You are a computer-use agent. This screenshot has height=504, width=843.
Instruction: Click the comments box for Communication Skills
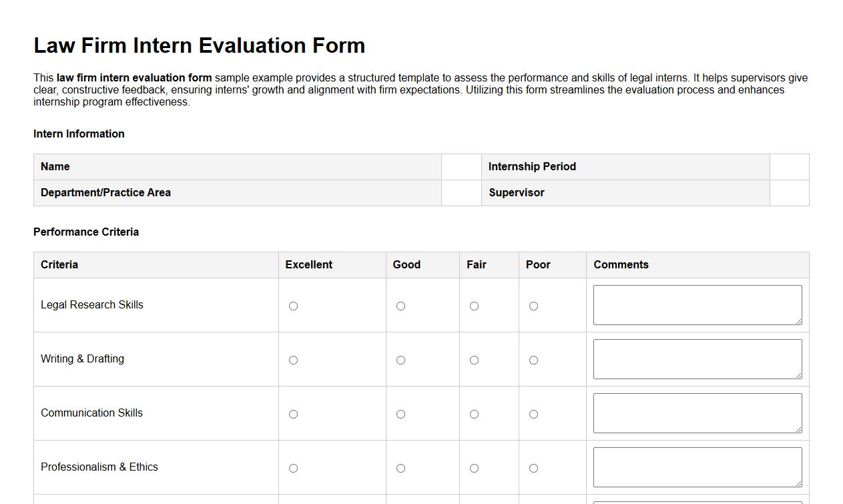point(697,413)
